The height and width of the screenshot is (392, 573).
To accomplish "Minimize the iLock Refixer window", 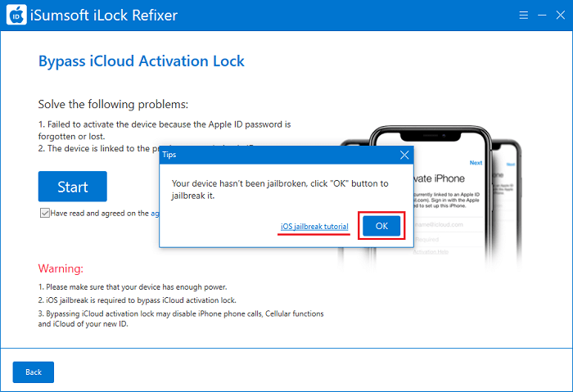I will click(x=542, y=15).
